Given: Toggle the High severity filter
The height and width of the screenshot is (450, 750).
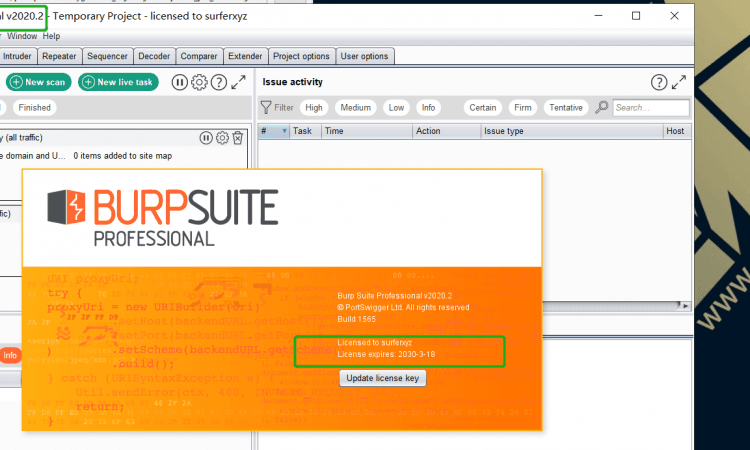Looking at the screenshot, I should pos(314,108).
